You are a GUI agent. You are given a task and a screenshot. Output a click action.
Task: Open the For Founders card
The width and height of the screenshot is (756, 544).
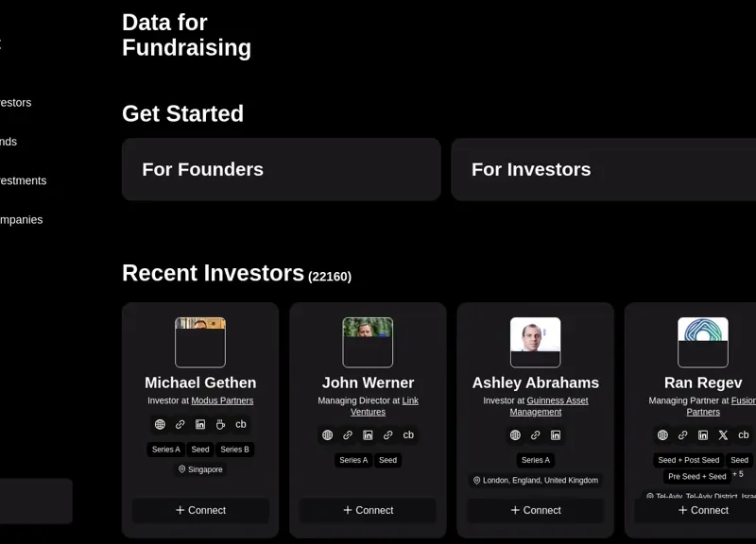(x=281, y=170)
